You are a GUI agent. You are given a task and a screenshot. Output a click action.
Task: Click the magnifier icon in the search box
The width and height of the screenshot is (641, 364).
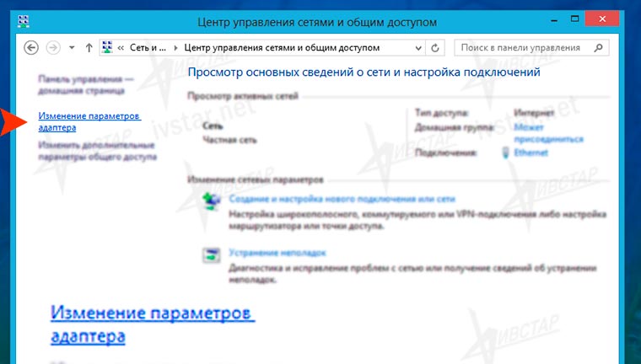coord(597,47)
